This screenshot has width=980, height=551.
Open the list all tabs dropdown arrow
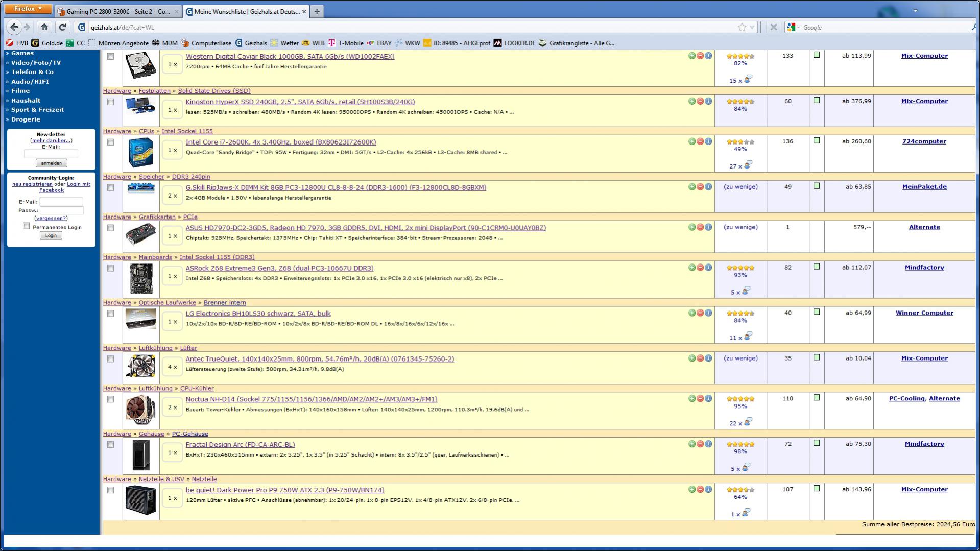[915, 11]
